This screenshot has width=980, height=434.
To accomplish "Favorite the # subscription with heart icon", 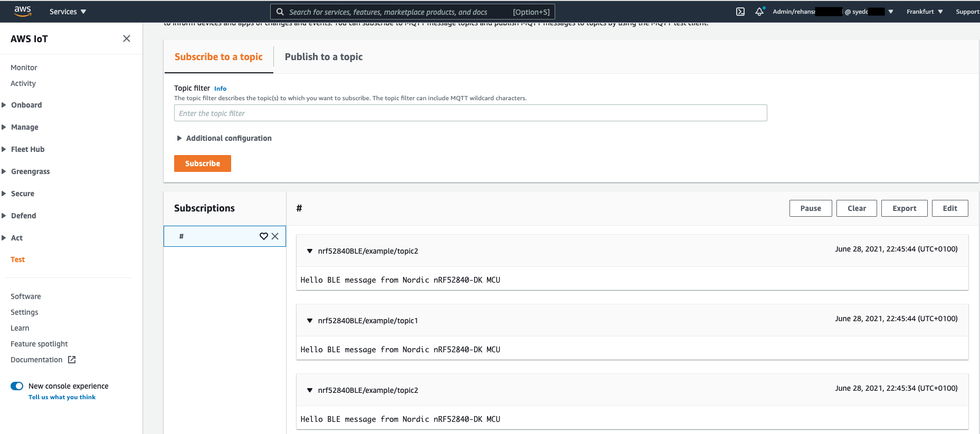I will [x=264, y=236].
